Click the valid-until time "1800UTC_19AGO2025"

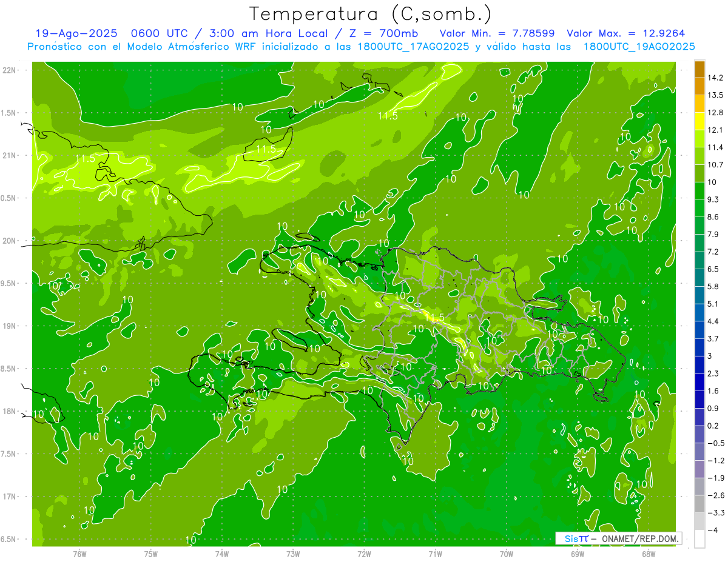coord(639,47)
